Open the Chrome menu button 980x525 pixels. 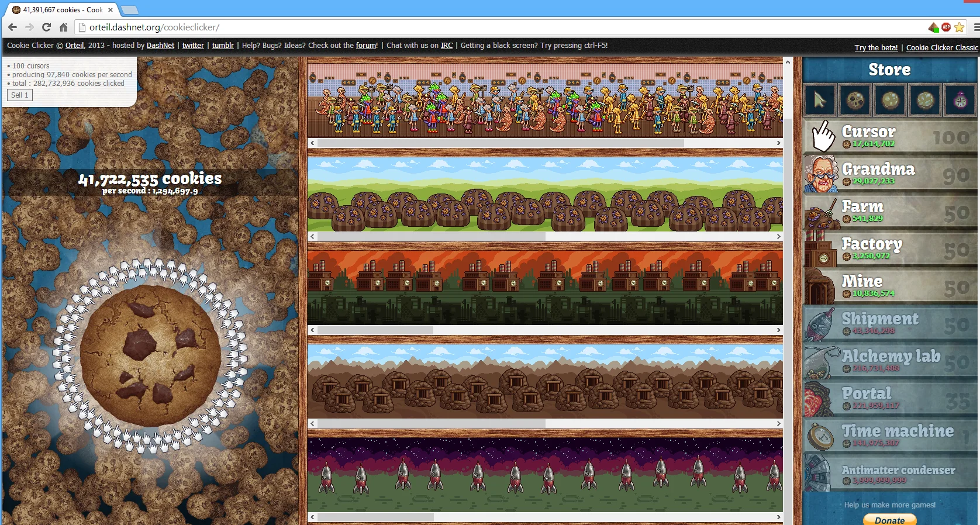click(x=976, y=27)
